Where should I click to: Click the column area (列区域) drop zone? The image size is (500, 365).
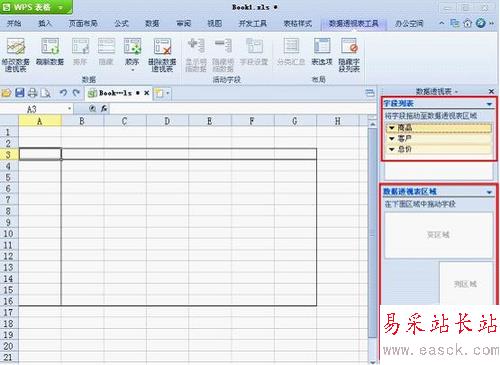click(466, 283)
